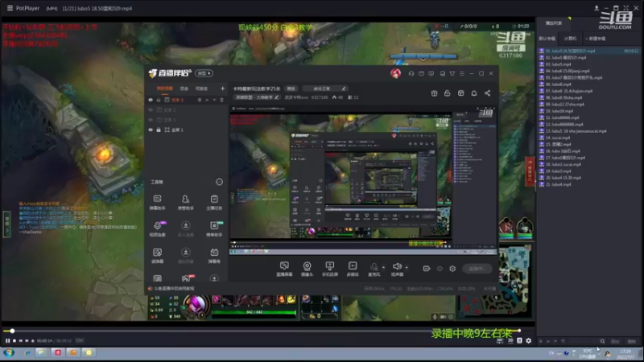Click the padlock icon in companion header toolbar
The width and height of the screenshot is (644, 362).
(x=448, y=93)
